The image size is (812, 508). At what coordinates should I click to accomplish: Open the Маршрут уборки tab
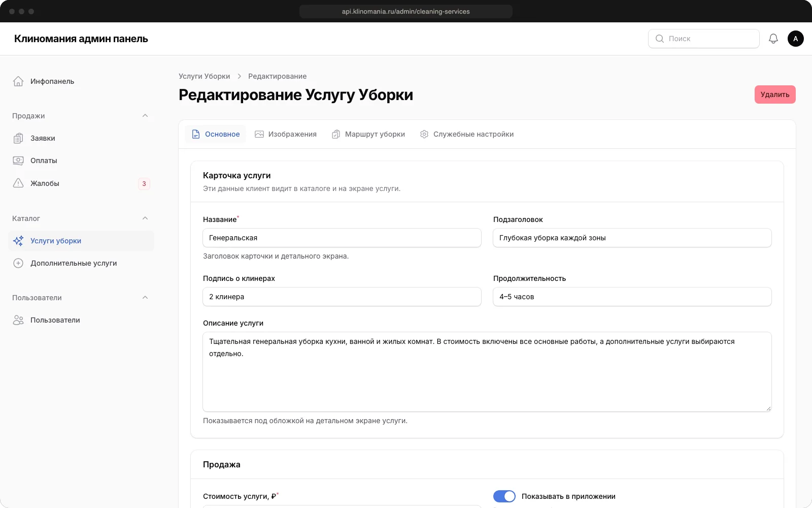click(368, 134)
